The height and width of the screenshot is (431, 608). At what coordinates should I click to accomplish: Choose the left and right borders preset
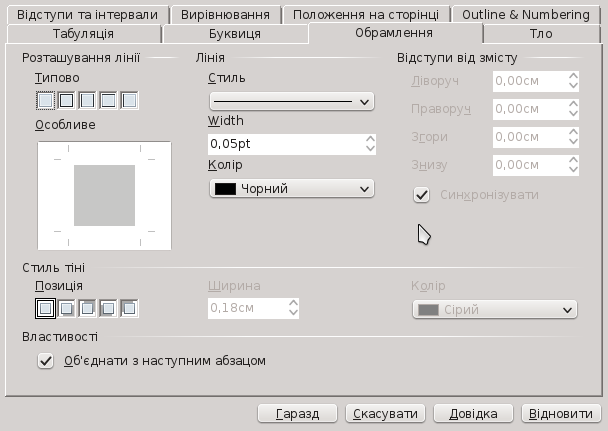click(87, 100)
